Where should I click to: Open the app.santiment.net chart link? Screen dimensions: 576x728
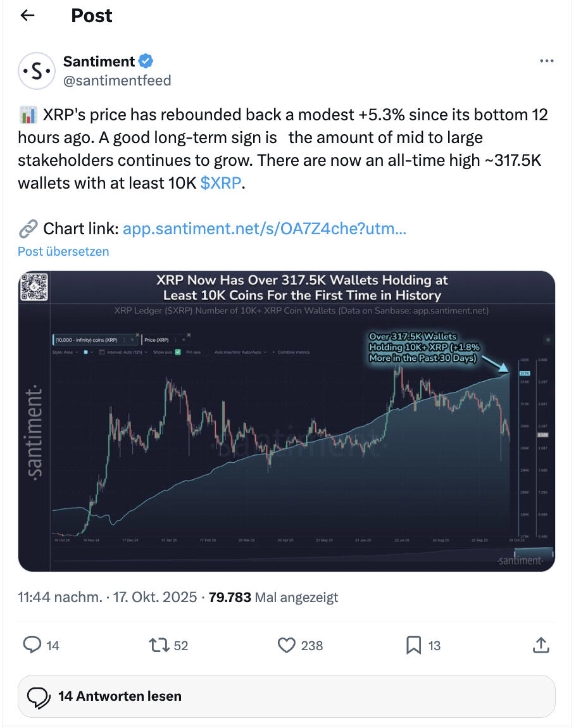[264, 229]
